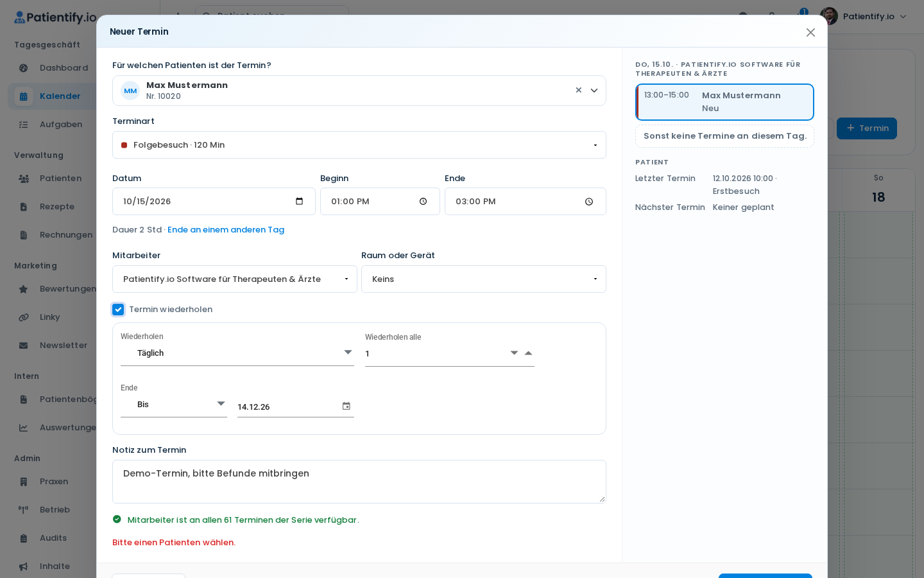924x578 pixels.
Task: Click the '+ Termin' button behind dialog
Action: pyautogui.click(x=867, y=128)
